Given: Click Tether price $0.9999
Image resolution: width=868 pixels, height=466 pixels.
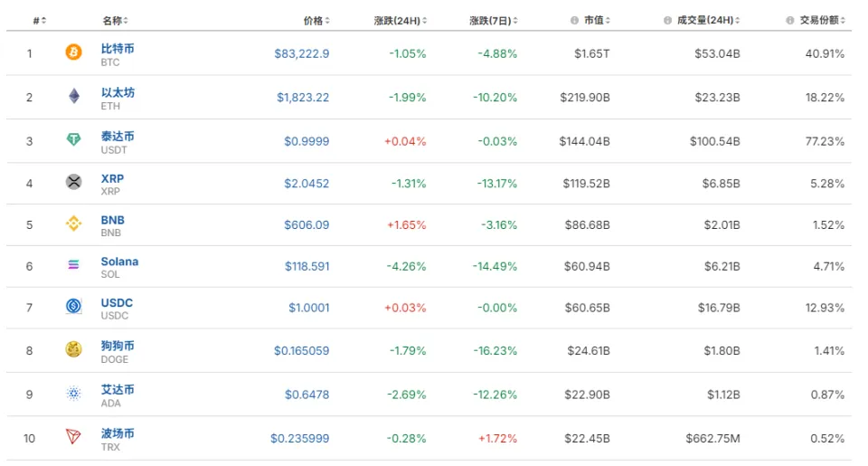Looking at the screenshot, I should pos(307,141).
